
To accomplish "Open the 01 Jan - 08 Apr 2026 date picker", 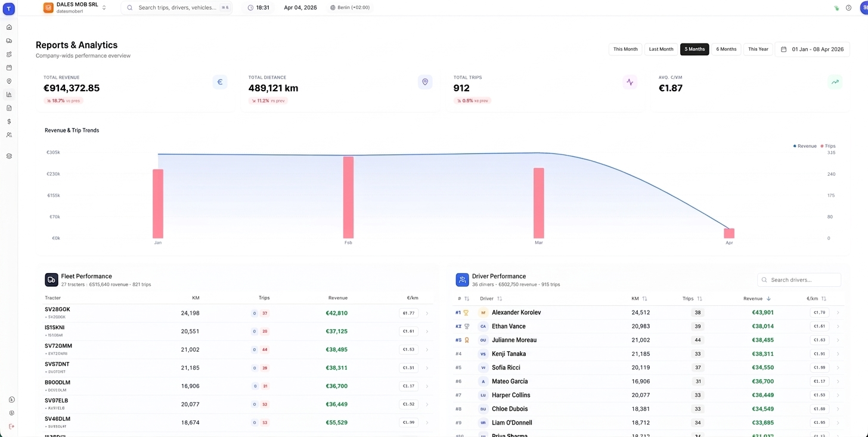I will 812,49.
